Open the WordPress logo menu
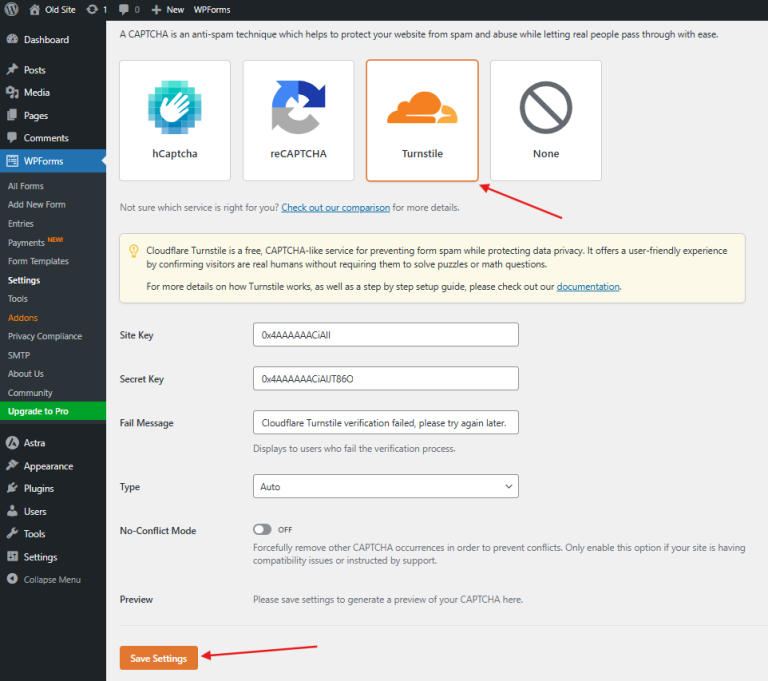768x681 pixels. pyautogui.click(x=11, y=9)
